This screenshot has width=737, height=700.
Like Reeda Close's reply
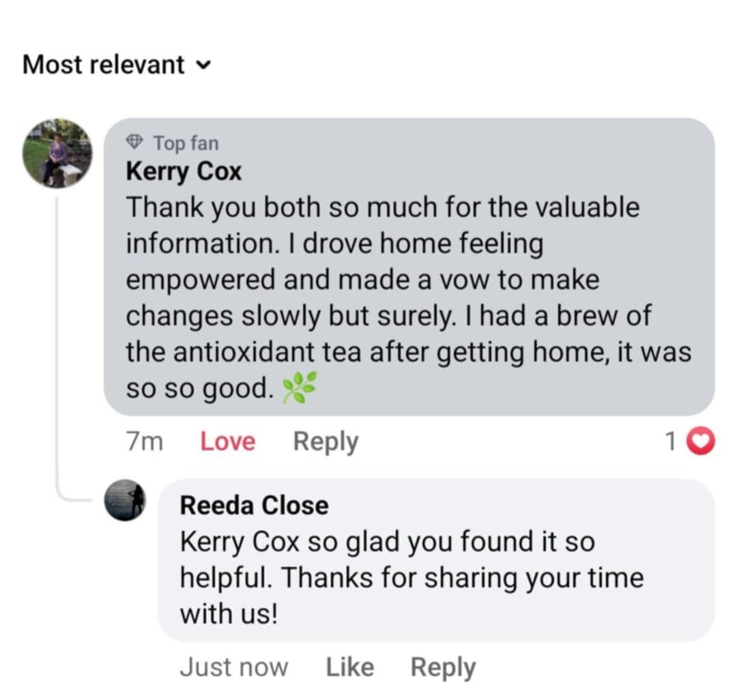point(349,667)
